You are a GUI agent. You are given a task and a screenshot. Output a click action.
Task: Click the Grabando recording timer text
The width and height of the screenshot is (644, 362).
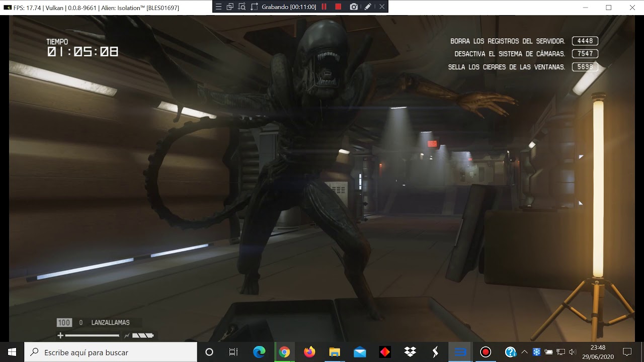[x=289, y=7]
